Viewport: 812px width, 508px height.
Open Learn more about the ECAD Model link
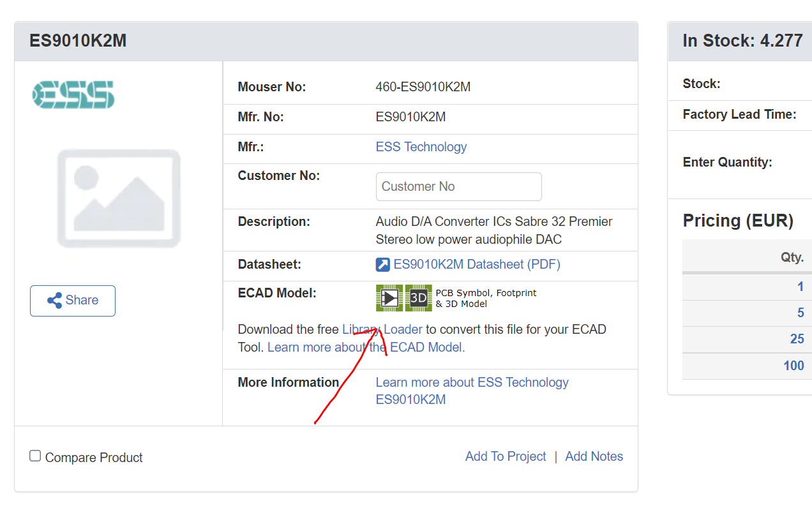(x=366, y=347)
